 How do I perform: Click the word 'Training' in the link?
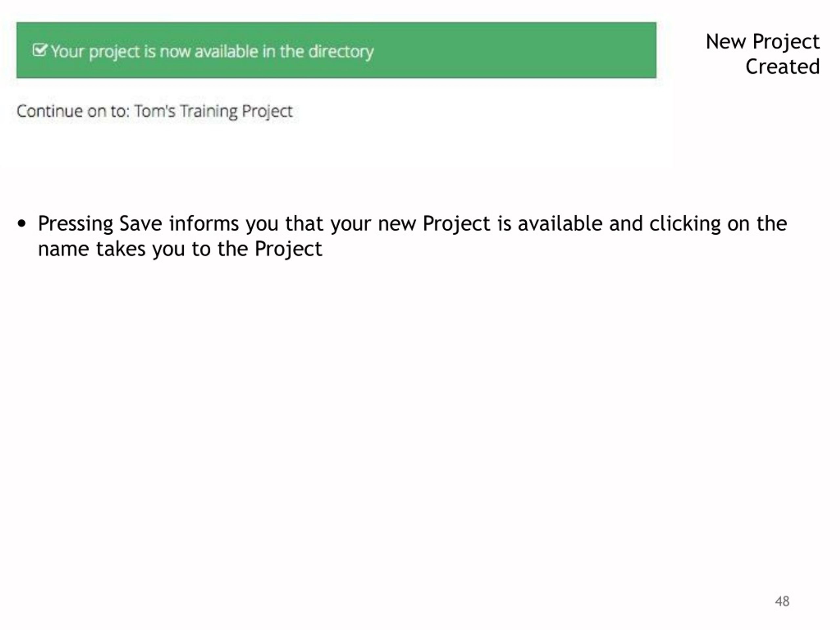208,112
